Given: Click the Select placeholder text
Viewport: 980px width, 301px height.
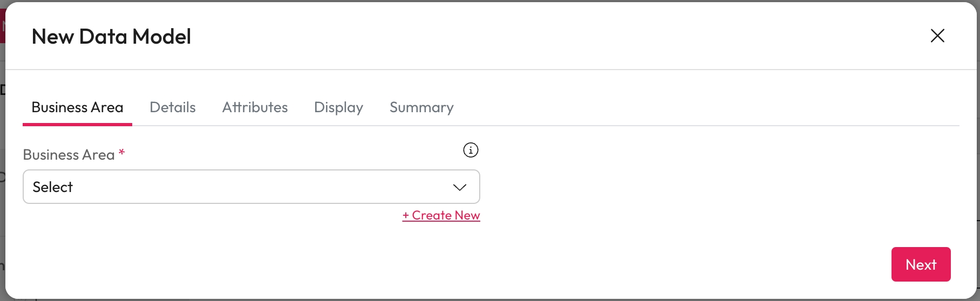Looking at the screenshot, I should tap(53, 187).
